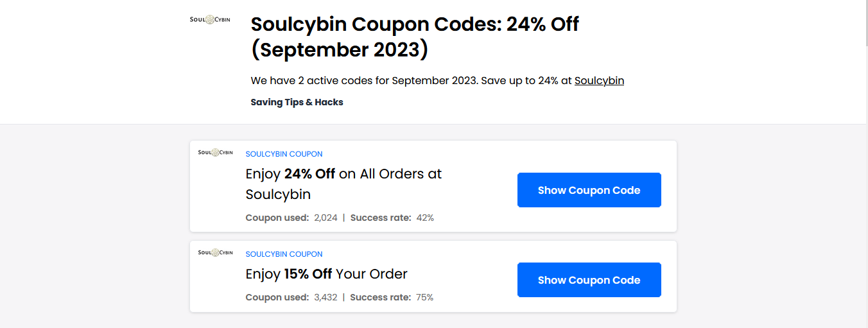Click the Coupon used 3,432 statistic
Viewport: 868px width, 328px height.
click(291, 297)
